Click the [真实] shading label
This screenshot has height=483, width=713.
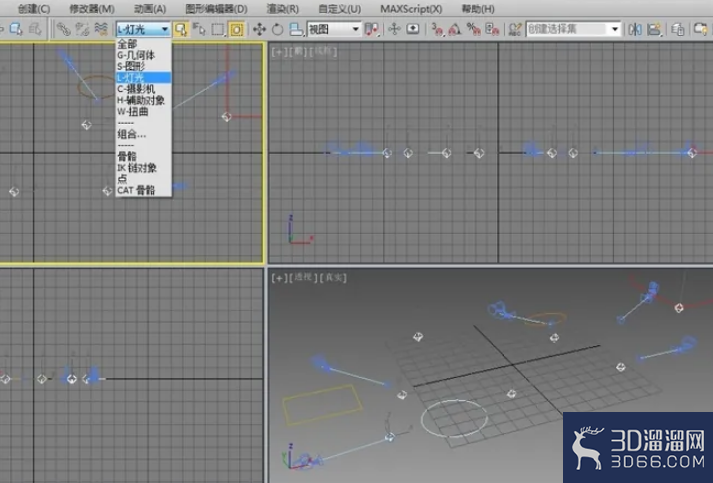point(333,277)
